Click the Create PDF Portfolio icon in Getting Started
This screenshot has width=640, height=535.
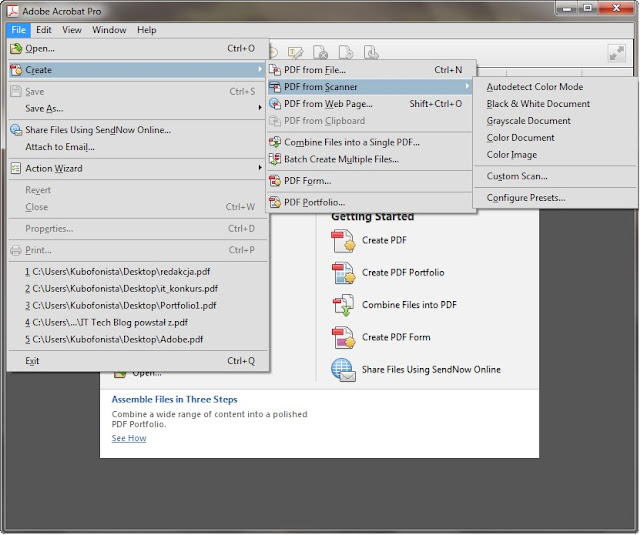(343, 273)
